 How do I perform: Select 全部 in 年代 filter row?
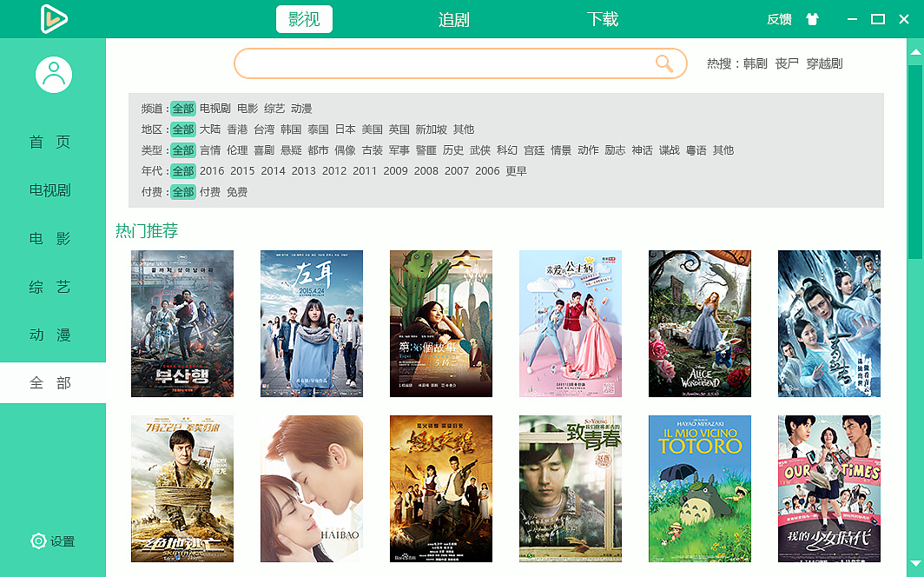182,171
